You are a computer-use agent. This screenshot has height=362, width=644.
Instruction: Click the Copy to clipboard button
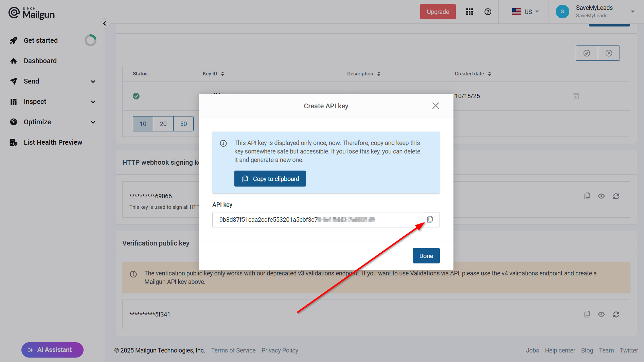(270, 179)
